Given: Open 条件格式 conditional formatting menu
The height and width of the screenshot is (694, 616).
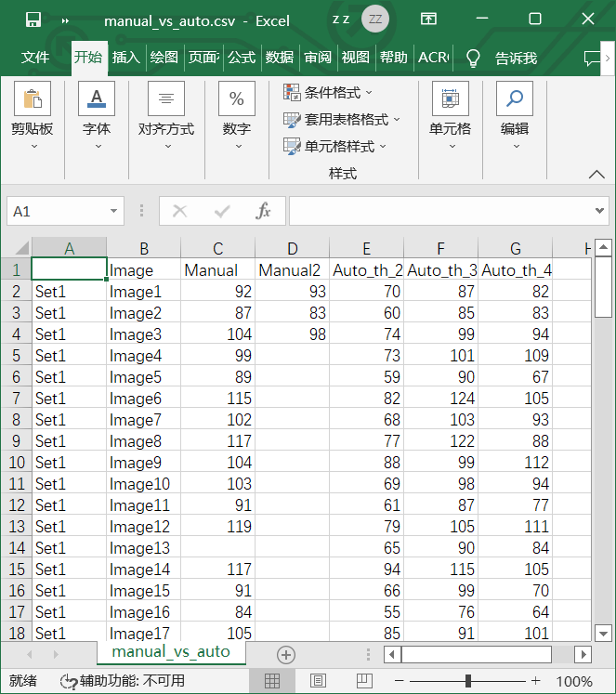Looking at the screenshot, I should 328,93.
